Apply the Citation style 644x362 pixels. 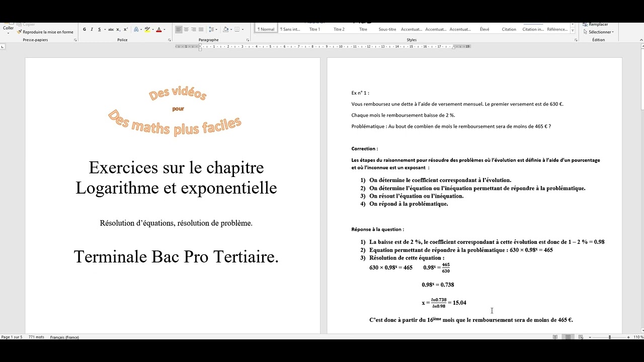click(509, 29)
